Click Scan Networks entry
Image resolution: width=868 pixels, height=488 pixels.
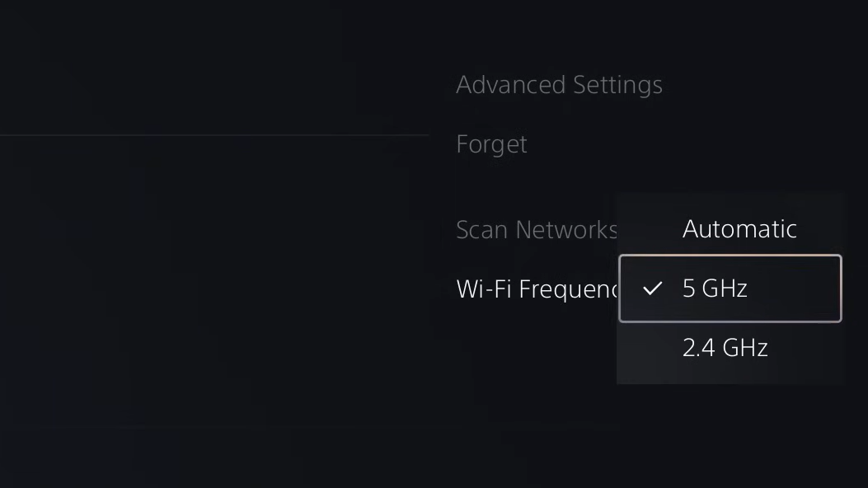click(x=536, y=229)
